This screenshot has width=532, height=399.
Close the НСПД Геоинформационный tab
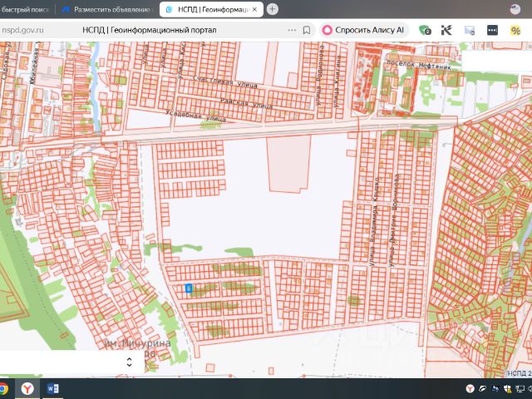click(254, 9)
